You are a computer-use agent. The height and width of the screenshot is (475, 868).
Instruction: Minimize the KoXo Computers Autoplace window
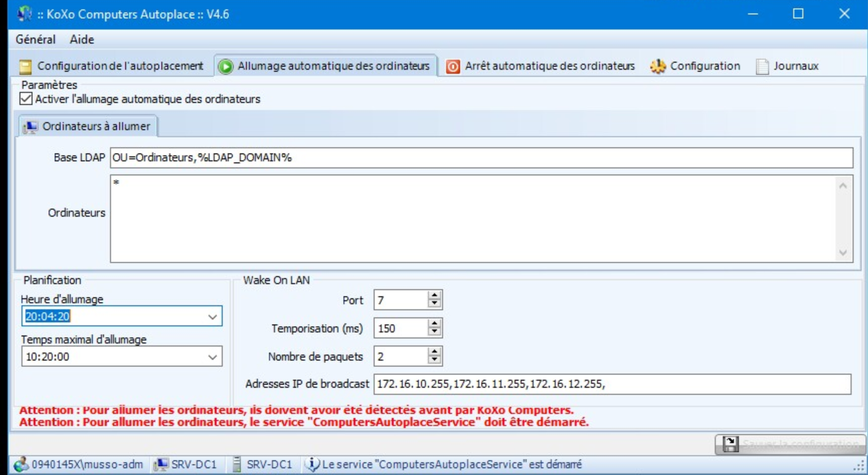tap(753, 13)
